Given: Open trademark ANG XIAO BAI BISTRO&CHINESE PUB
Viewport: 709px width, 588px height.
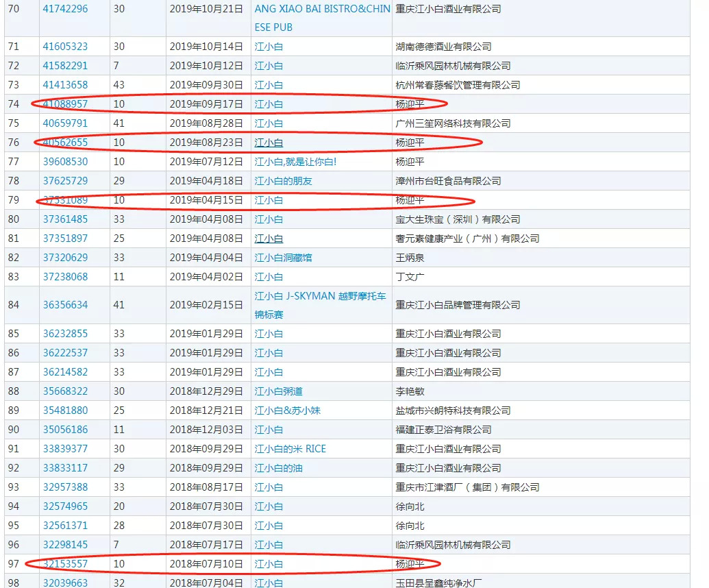Looking at the screenshot, I should coord(322,18).
